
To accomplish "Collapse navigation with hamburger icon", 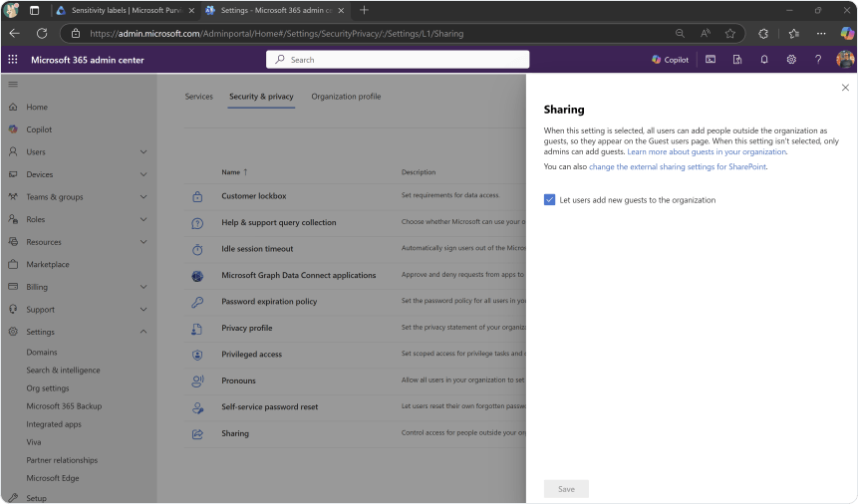I will 13,85.
